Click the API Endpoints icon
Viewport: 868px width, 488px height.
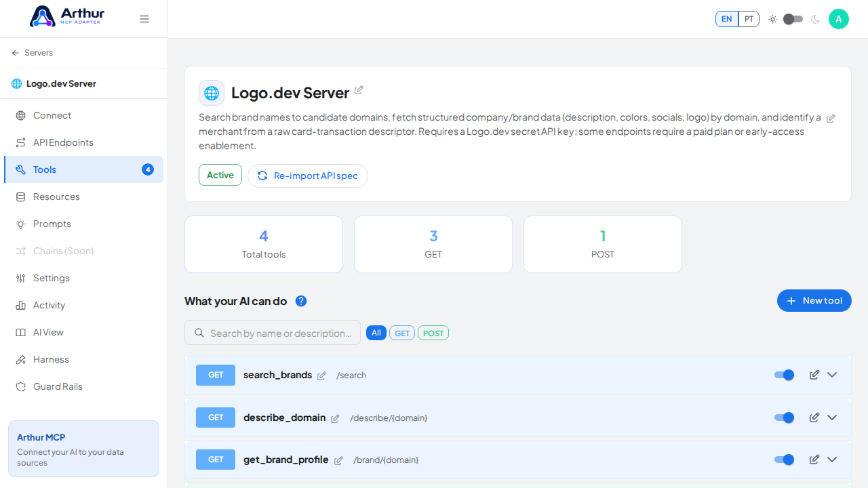pyautogui.click(x=21, y=142)
